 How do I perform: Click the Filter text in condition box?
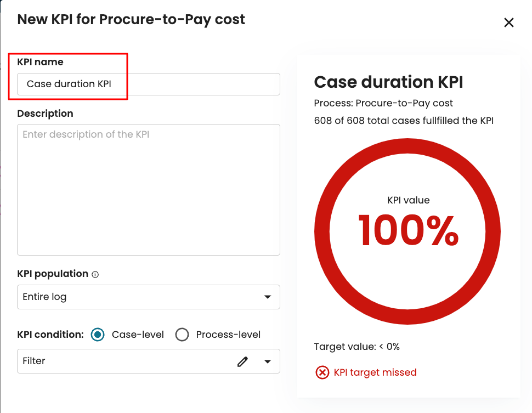coord(34,361)
